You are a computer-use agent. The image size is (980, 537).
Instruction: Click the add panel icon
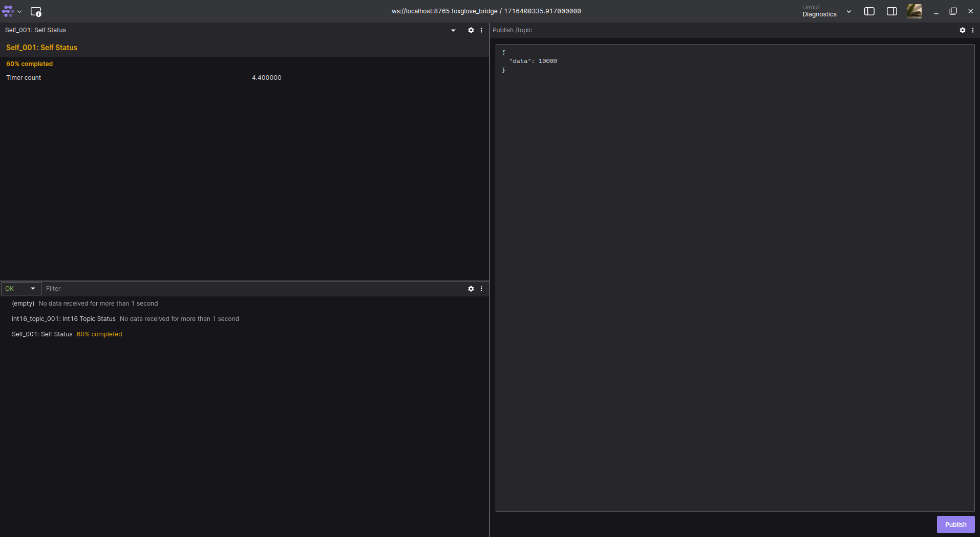[x=36, y=11]
